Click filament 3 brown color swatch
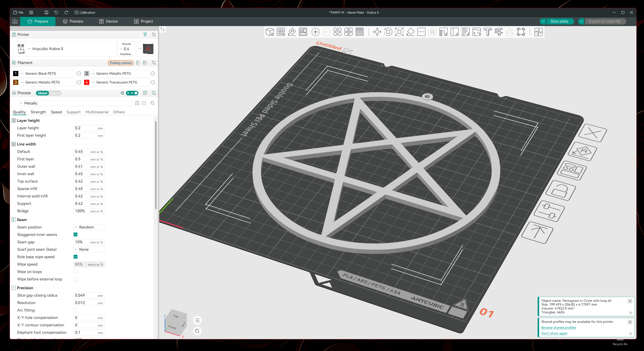This screenshot has width=644, height=351. click(x=16, y=82)
